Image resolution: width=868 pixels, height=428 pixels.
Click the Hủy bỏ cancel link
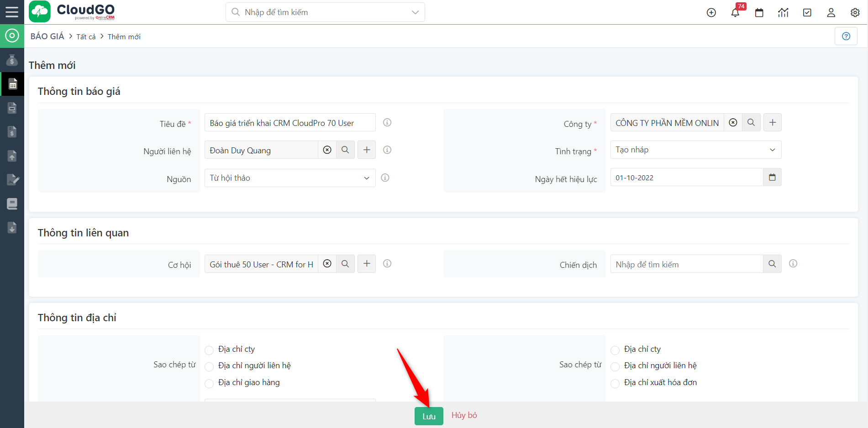pos(464,415)
